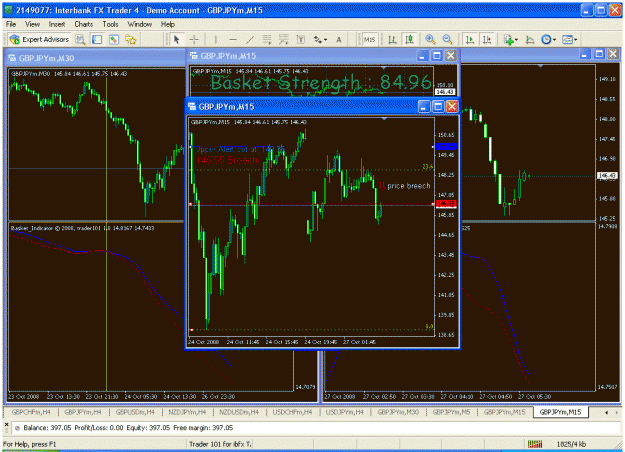Toggle chart auto scroll
The width and height of the screenshot is (625, 452).
click(470, 39)
